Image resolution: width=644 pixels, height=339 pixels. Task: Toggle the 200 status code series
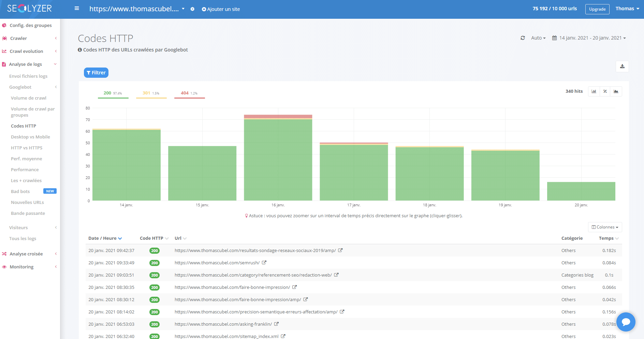click(x=113, y=93)
